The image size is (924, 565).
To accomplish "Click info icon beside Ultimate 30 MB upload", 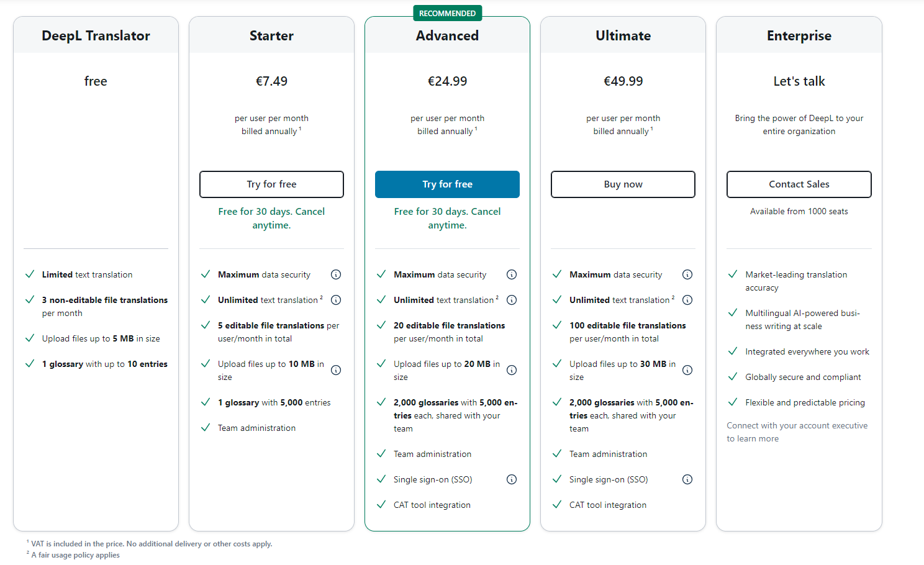I will click(x=687, y=370).
